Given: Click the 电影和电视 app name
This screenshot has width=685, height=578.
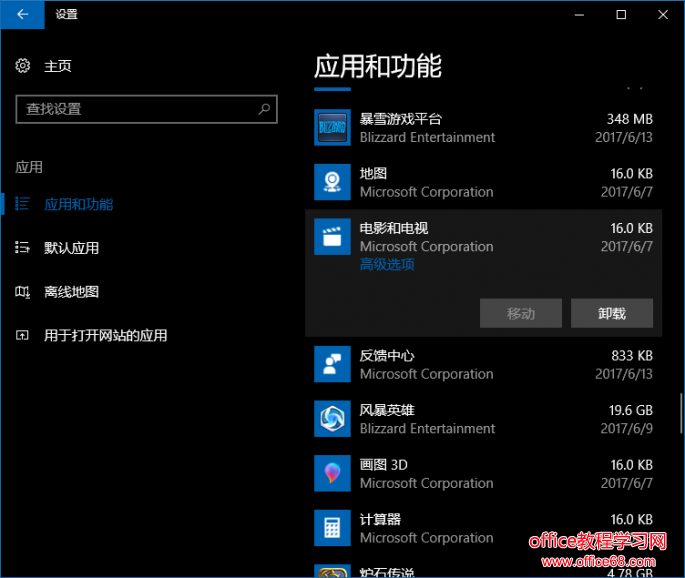Looking at the screenshot, I should (x=394, y=228).
